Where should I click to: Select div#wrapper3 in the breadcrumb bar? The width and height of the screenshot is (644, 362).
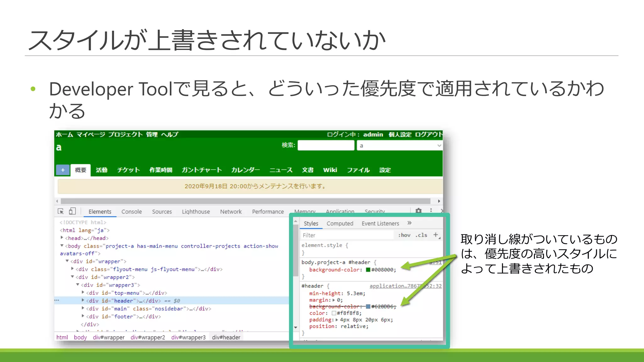[188, 337]
